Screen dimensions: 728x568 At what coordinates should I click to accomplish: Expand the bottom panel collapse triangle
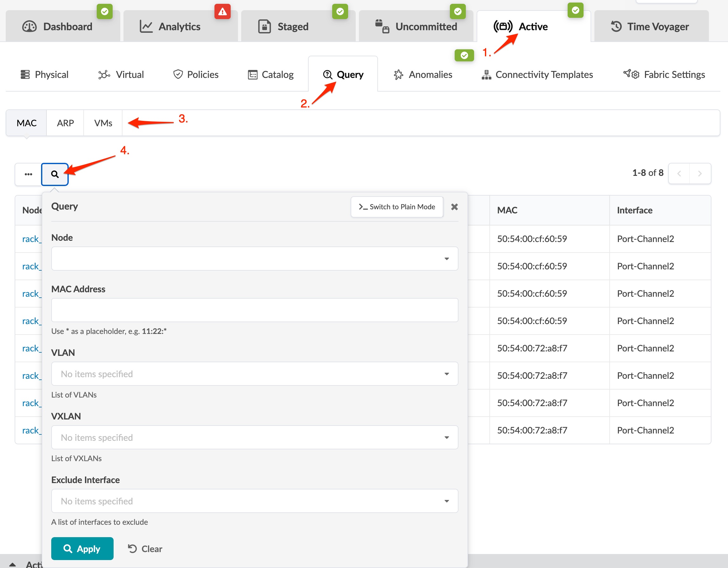(x=12, y=564)
